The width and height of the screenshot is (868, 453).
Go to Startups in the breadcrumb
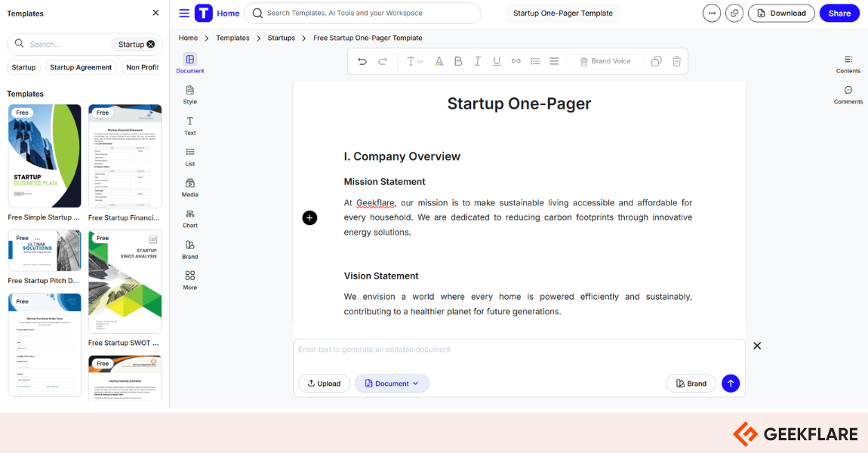(282, 38)
